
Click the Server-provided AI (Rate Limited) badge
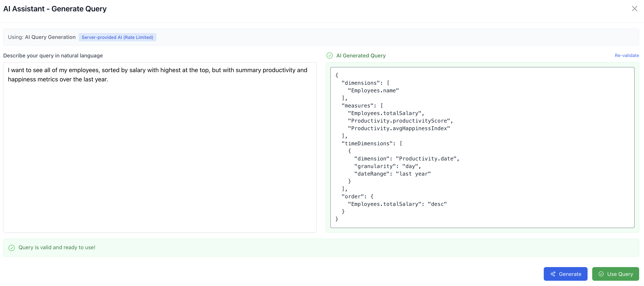[117, 37]
